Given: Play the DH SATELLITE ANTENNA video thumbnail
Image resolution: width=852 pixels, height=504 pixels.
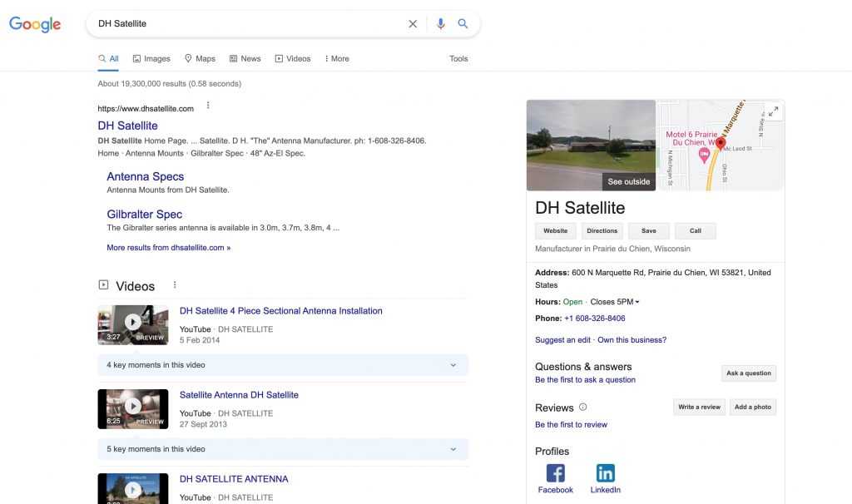Looking at the screenshot, I should [133, 488].
